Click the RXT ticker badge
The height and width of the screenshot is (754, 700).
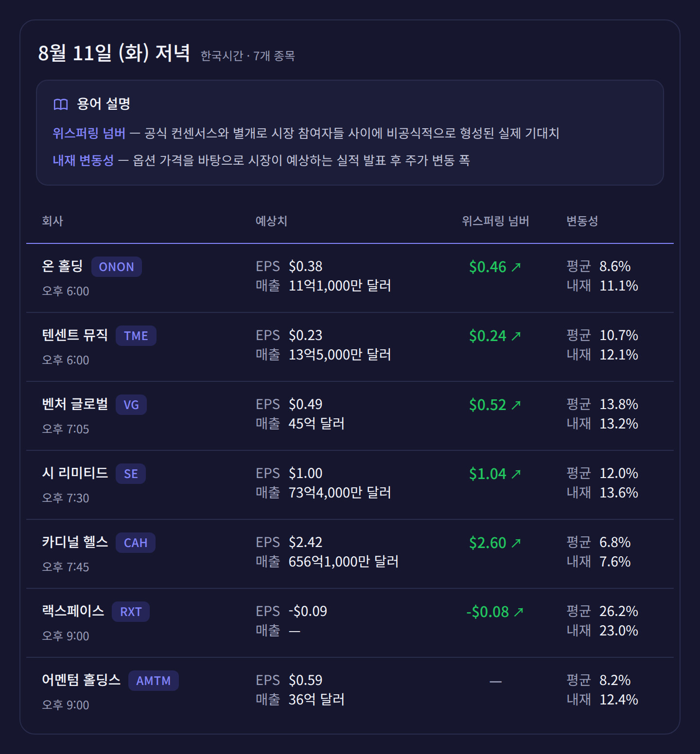(x=131, y=612)
